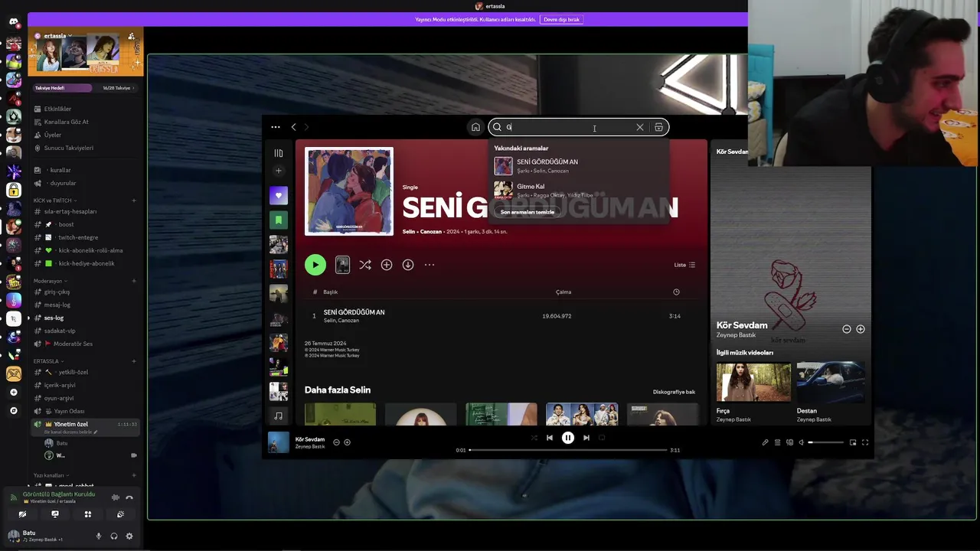Screen dimensions: 980x551
Task: Download the single with down-arrow icon
Action: point(408,265)
